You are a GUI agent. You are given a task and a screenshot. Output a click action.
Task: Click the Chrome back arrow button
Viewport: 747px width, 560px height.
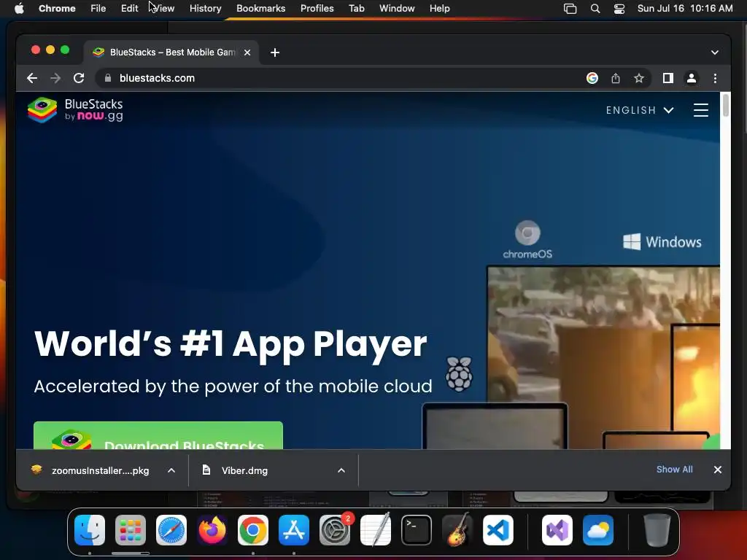coord(32,78)
